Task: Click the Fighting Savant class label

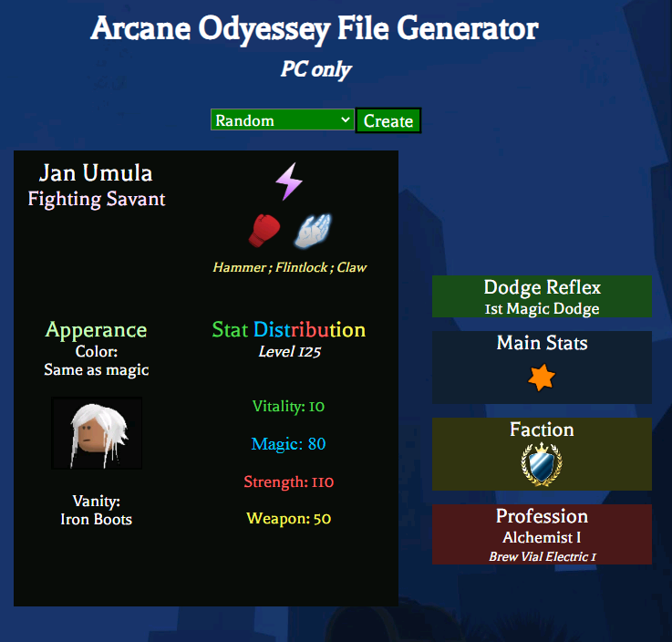Action: point(97,200)
